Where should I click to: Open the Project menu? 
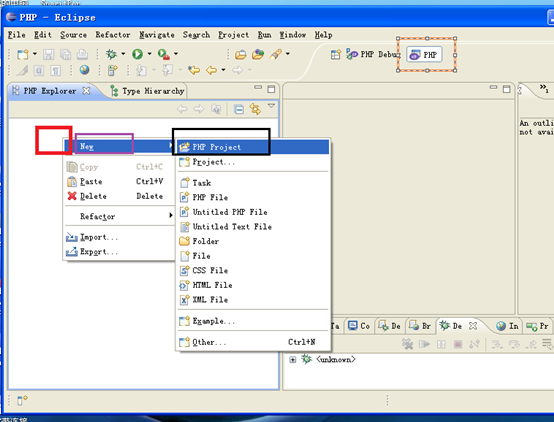pyautogui.click(x=233, y=35)
